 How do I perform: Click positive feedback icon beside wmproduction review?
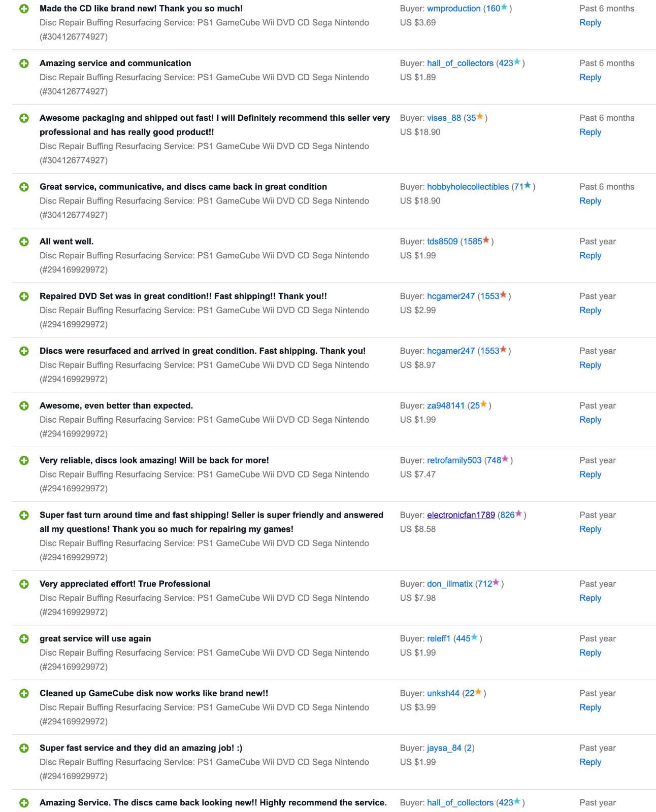coord(24,9)
